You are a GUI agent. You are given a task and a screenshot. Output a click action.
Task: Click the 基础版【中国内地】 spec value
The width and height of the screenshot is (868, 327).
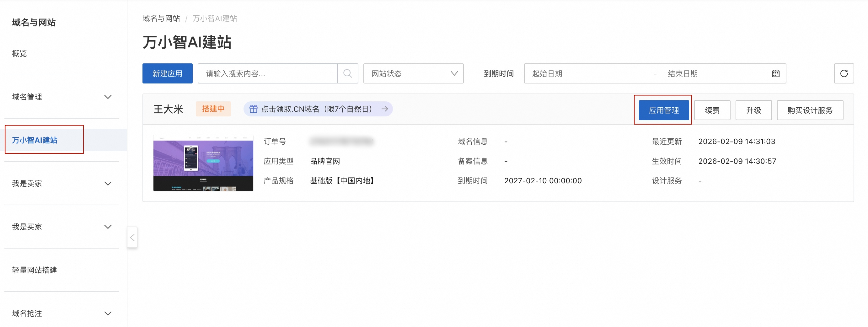342,181
